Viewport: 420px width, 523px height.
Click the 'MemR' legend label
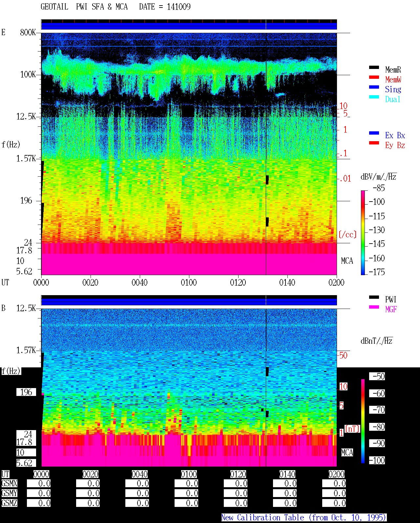click(393, 70)
